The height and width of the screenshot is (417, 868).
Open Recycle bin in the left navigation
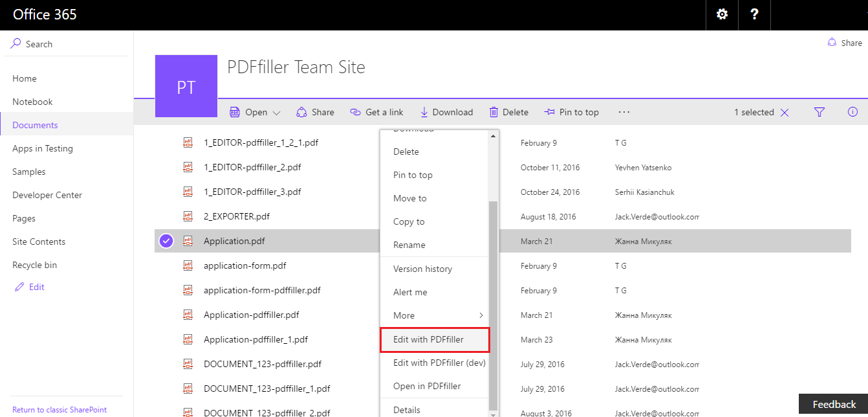35,265
